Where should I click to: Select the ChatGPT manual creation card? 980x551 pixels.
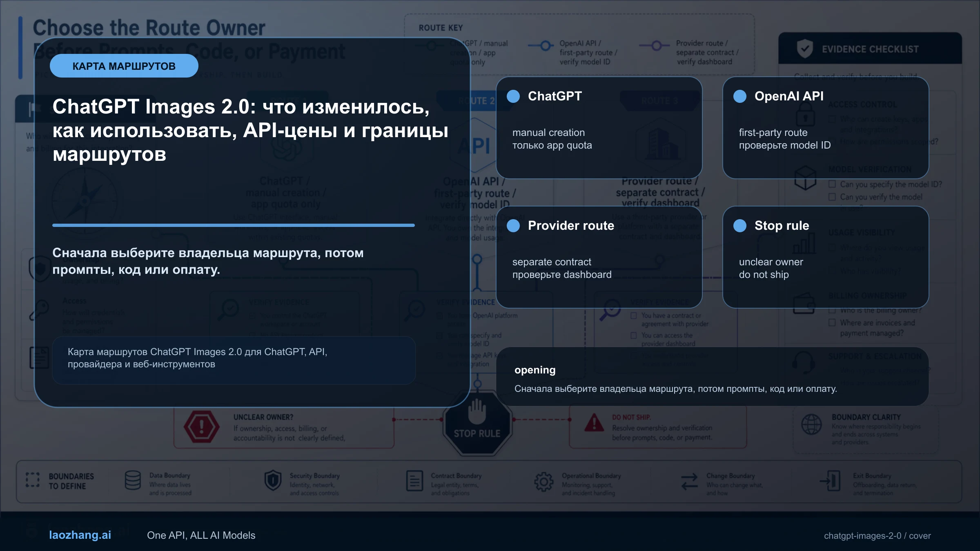tap(599, 128)
